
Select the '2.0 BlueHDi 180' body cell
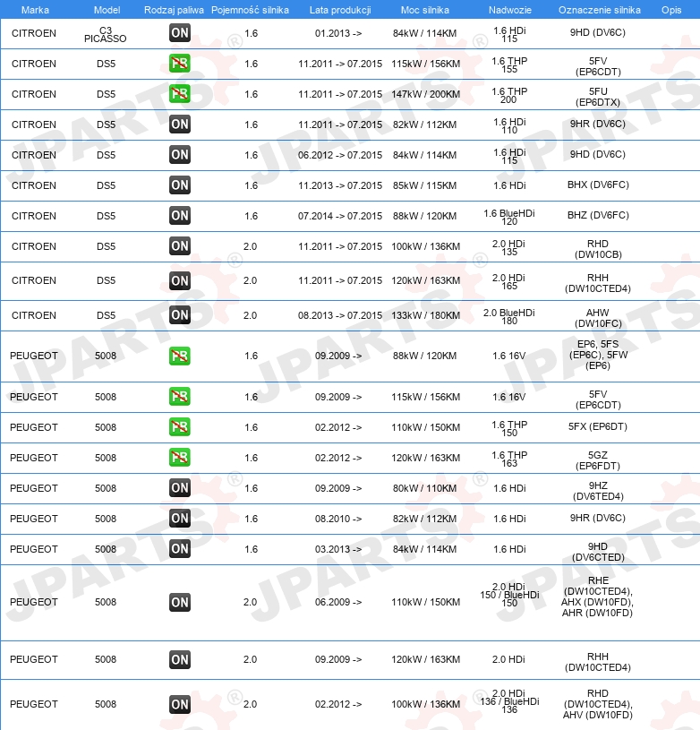[x=509, y=316]
